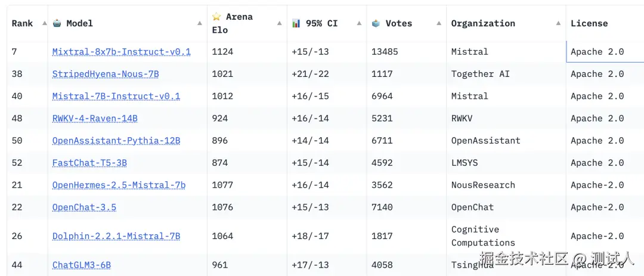The image size is (644, 276).
Task: Open RWKV-4-Raven-14B model page
Action: click(95, 119)
